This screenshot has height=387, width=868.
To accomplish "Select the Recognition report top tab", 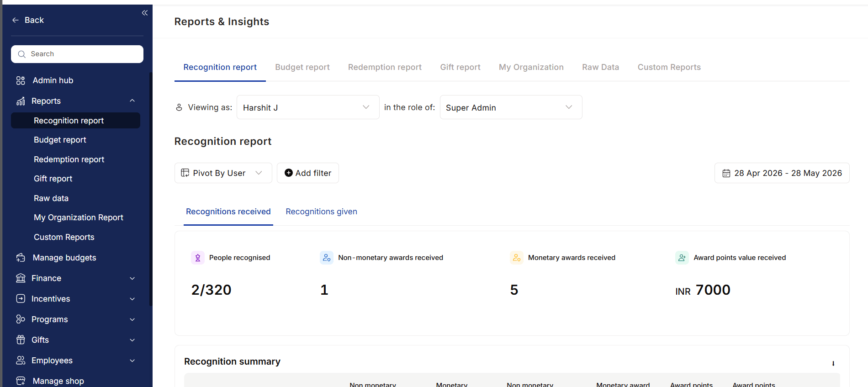I will click(x=220, y=67).
